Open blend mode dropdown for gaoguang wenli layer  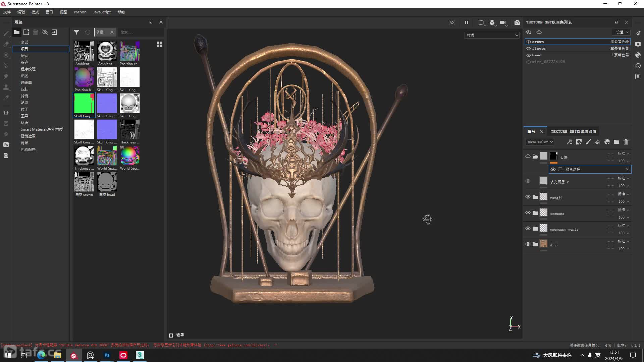pos(623,226)
